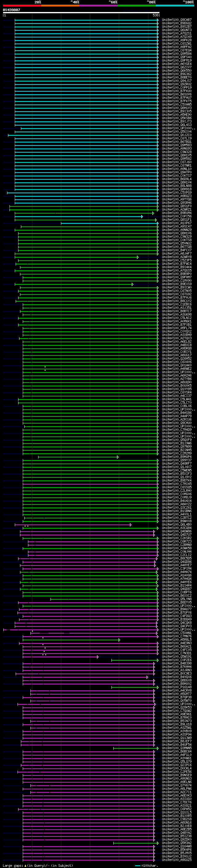Open hit UniRef100_A9PK28
Image resolution: width=197 pixels, height=868 pixels.
(x=177, y=40)
